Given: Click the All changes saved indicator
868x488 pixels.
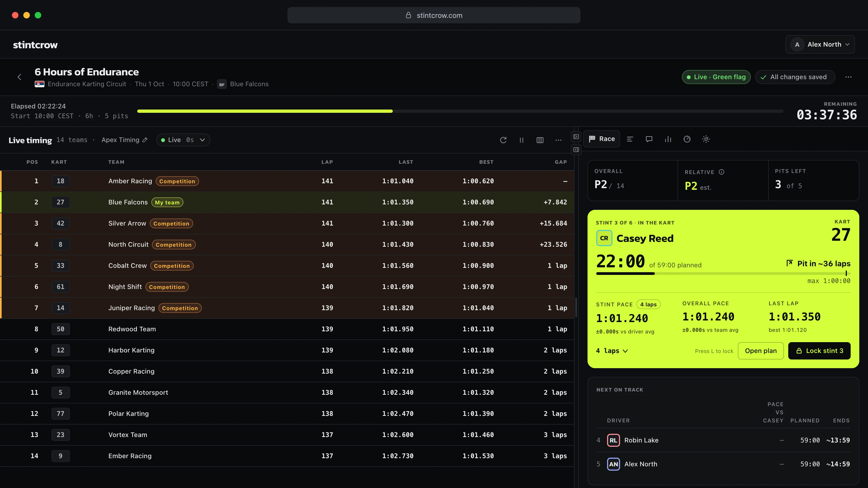Looking at the screenshot, I should 795,77.
